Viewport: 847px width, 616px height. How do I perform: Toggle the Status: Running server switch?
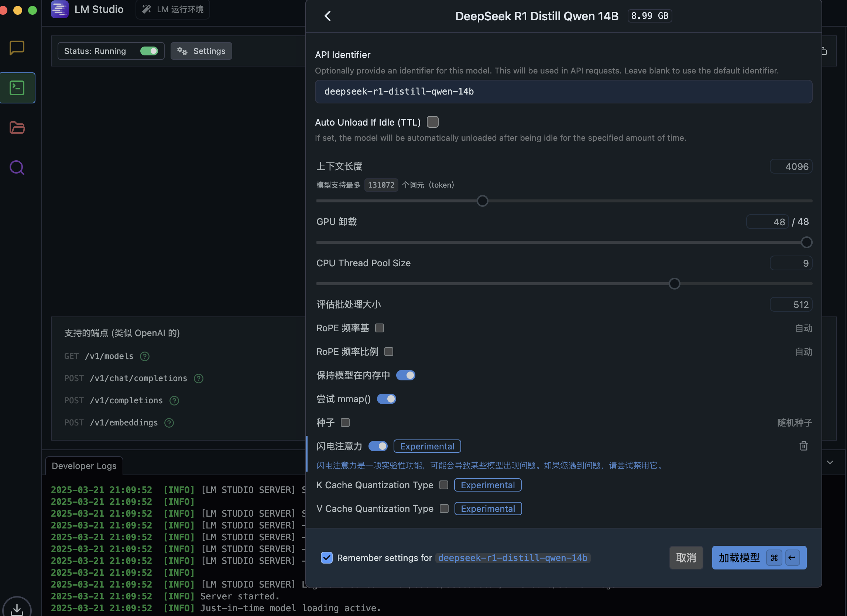[x=149, y=51]
